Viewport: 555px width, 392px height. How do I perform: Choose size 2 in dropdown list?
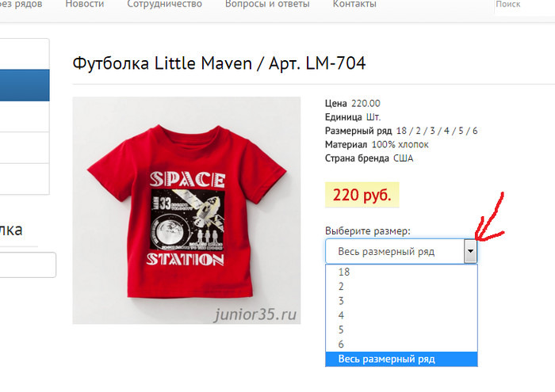click(x=341, y=286)
